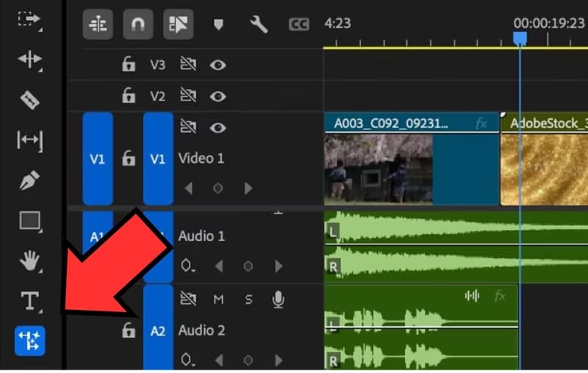Click fx badge on Audio 2 clip
This screenshot has height=373, width=588.
tap(500, 296)
